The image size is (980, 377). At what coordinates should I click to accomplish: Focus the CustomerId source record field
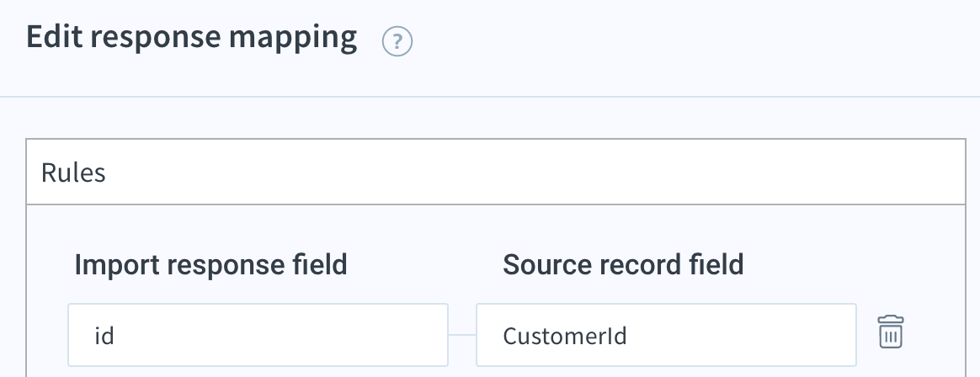(666, 335)
